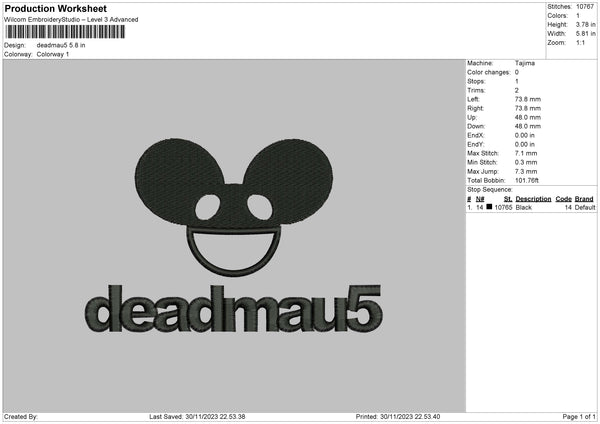Click the 'Black' description in stop sequence
Screen dimensions: 600x424
(x=523, y=207)
